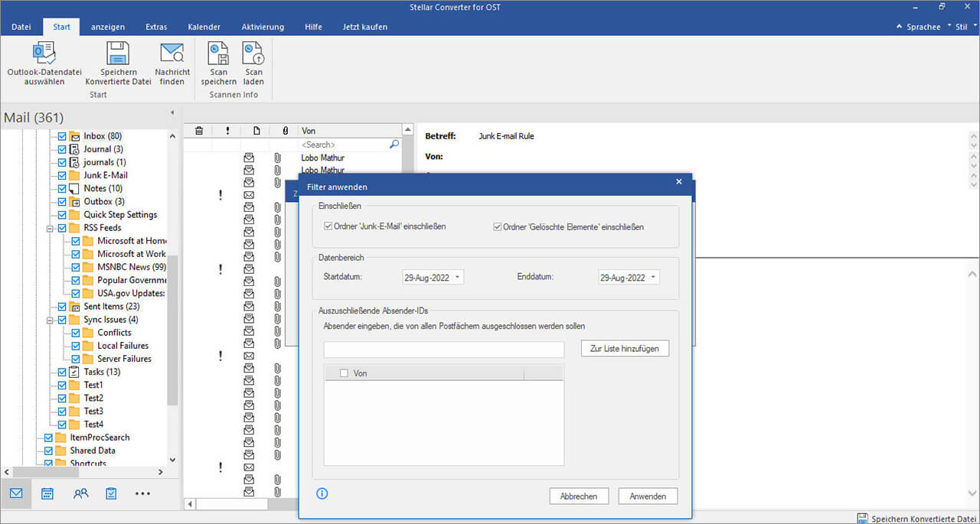Select the Test3 folder
This screenshot has height=524, width=980.
tap(93, 411)
